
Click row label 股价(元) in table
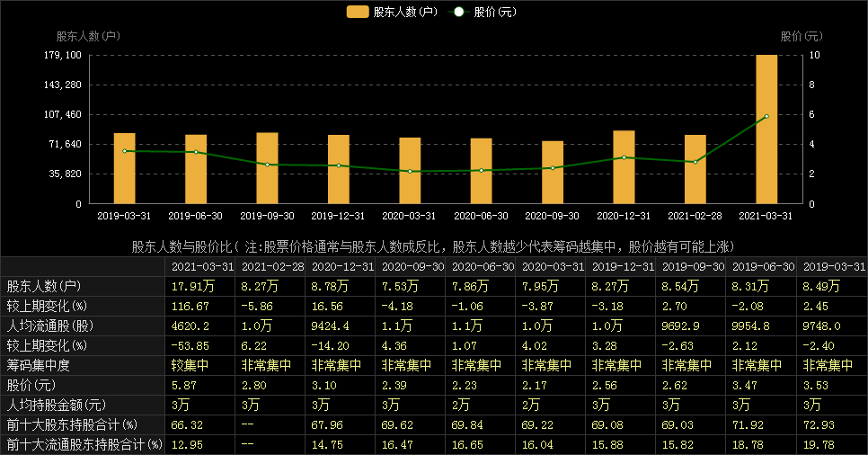(x=32, y=385)
